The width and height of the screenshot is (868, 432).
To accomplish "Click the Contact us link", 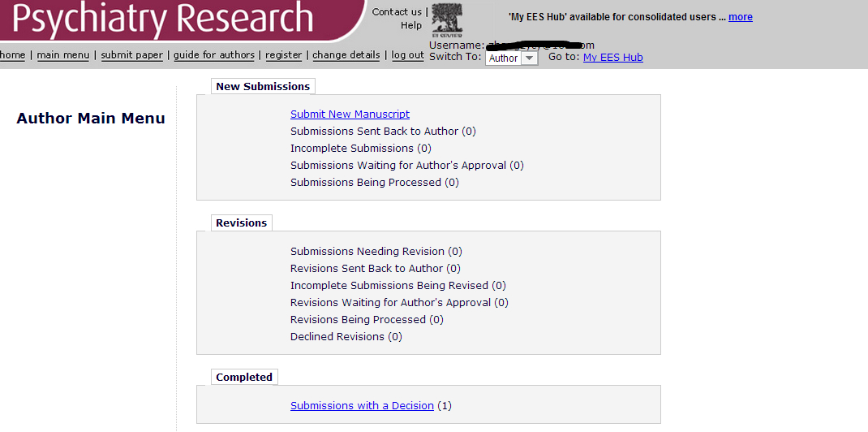I will click(x=397, y=11).
